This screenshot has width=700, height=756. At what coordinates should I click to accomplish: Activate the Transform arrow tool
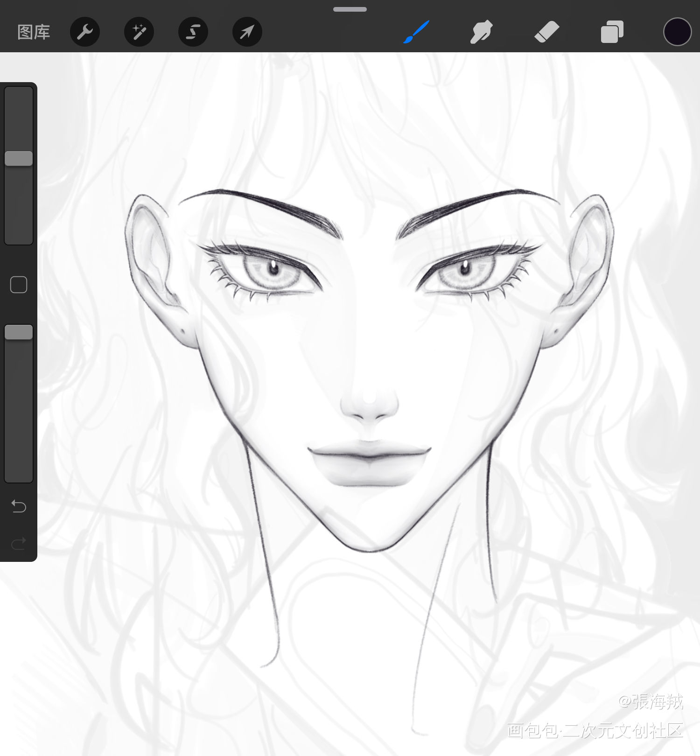(247, 32)
